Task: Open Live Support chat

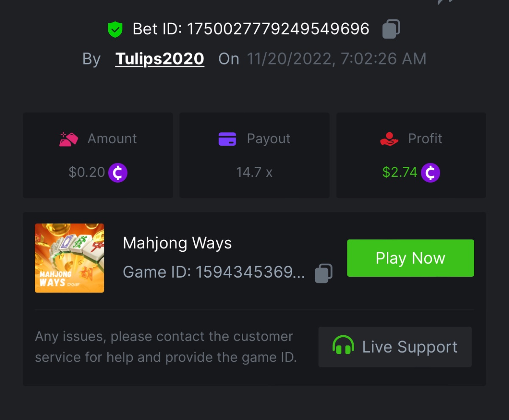Action: (x=394, y=347)
